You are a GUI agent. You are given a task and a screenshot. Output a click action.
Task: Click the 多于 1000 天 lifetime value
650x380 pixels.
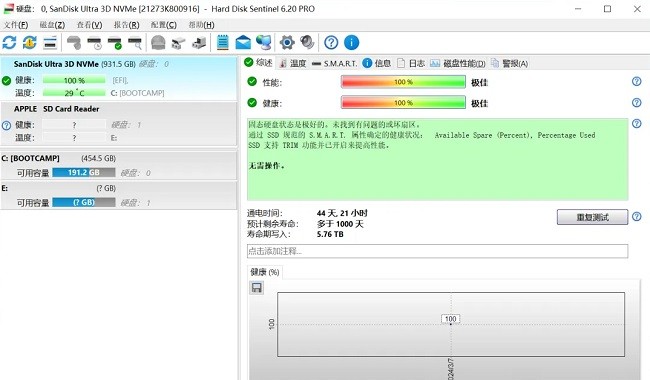click(340, 224)
